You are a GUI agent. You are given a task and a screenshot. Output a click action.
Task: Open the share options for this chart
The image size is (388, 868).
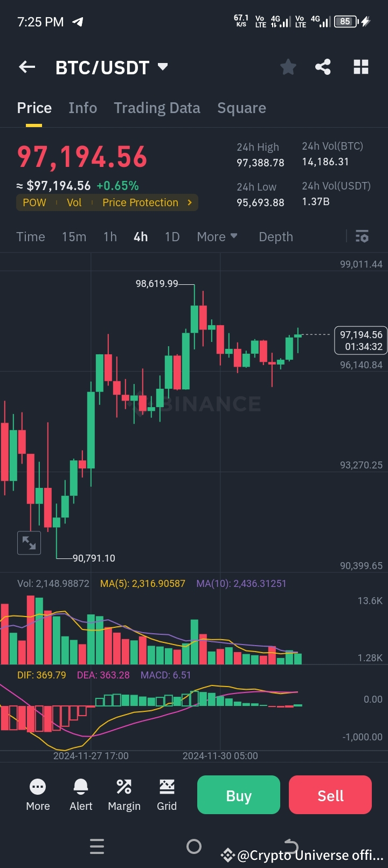point(323,67)
